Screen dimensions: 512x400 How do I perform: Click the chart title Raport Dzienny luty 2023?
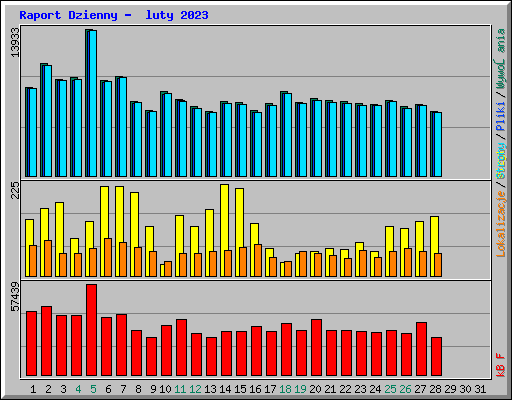coord(114,15)
